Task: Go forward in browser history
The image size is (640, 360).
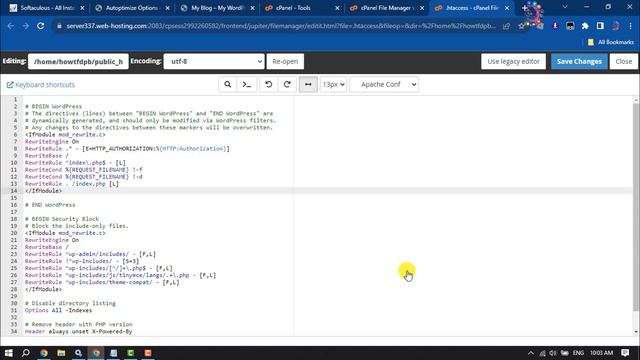Action: tap(25, 26)
